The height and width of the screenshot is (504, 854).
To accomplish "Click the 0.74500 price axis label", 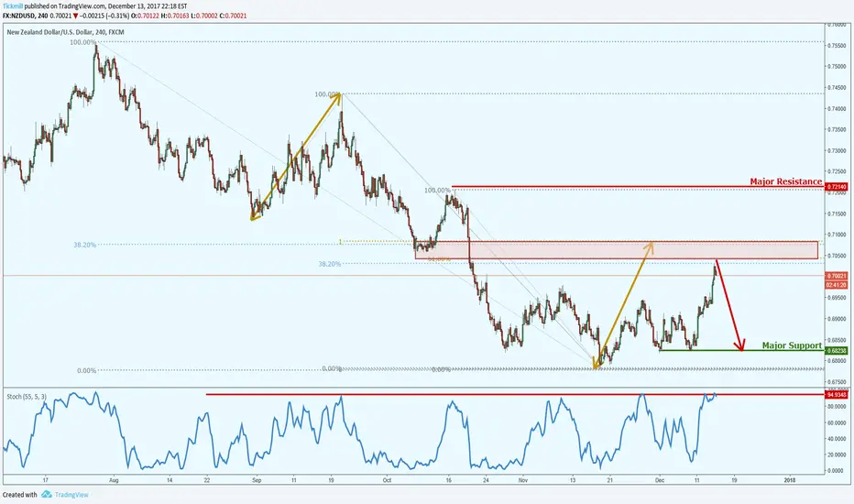I will tap(837, 88).
